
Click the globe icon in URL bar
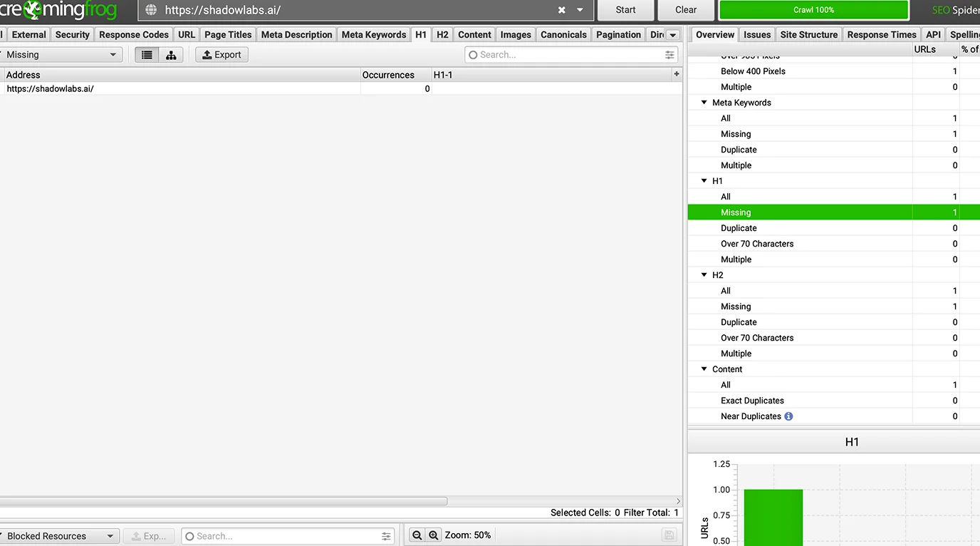pyautogui.click(x=150, y=10)
